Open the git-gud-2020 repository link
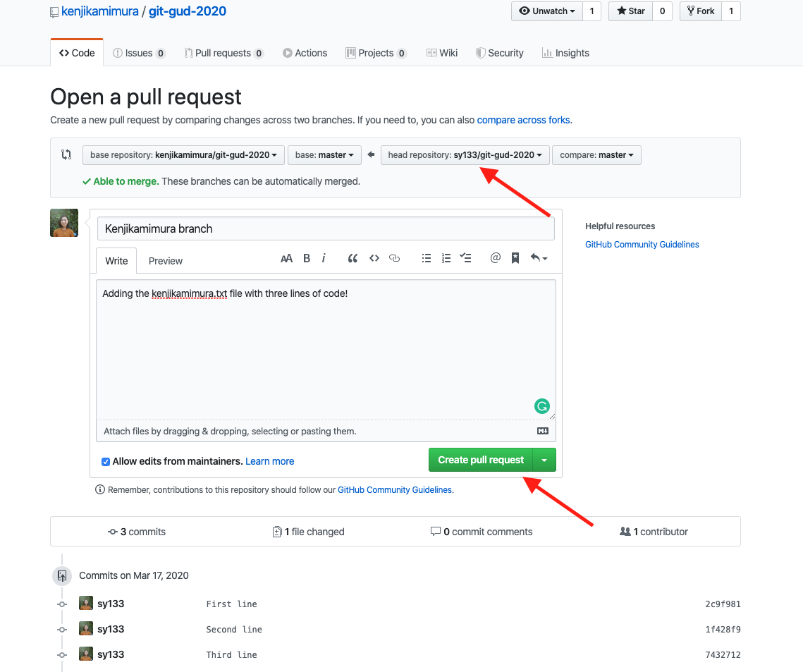Viewport: 803px width, 672px height. pyautogui.click(x=188, y=11)
